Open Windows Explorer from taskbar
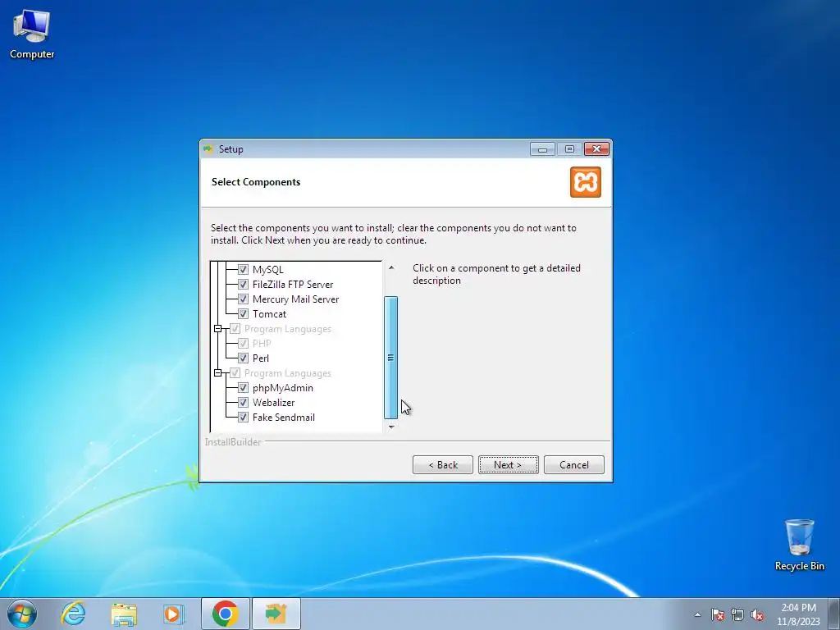Viewport: 840px width, 630px height. tap(124, 614)
